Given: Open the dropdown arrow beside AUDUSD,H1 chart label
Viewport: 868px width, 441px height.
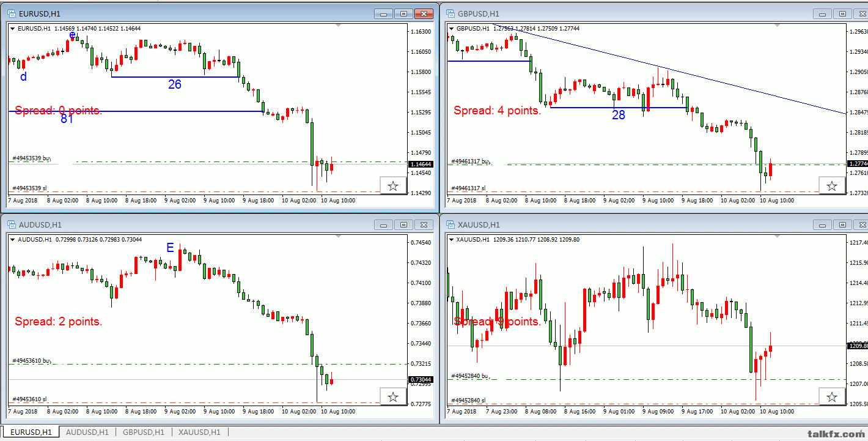Looking at the screenshot, I should point(13,239).
